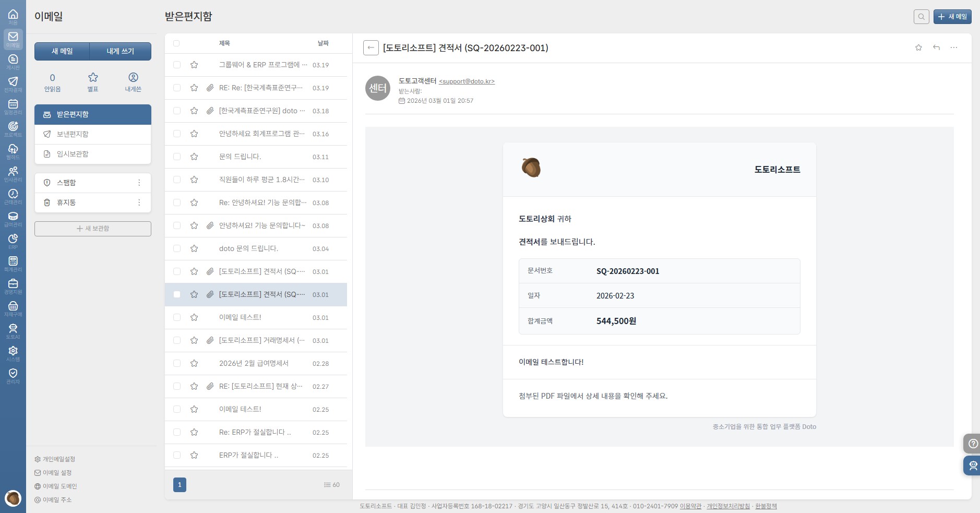Open the 스팸함 three-dot options menu
Viewport: 980px width, 513px height.
tap(139, 183)
